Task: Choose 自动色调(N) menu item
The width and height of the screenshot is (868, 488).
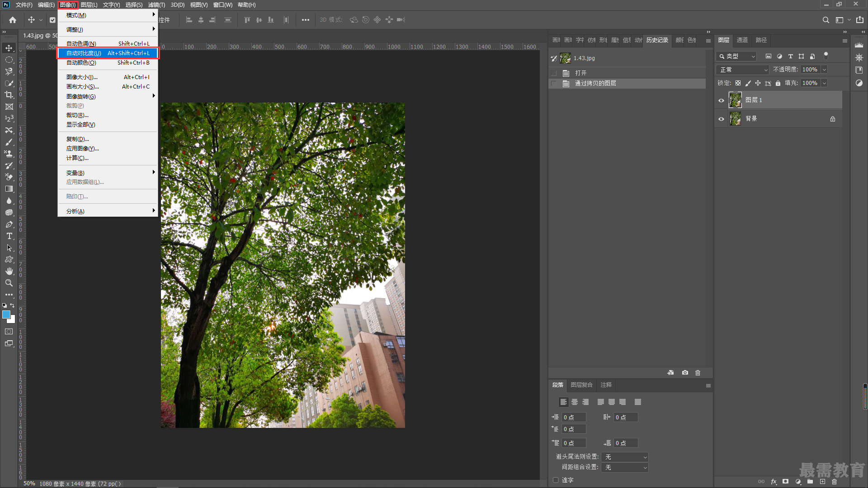Action: click(108, 44)
